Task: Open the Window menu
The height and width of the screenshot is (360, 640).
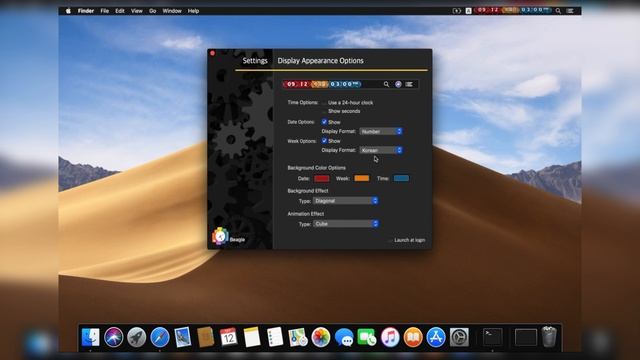Action: 172,11
